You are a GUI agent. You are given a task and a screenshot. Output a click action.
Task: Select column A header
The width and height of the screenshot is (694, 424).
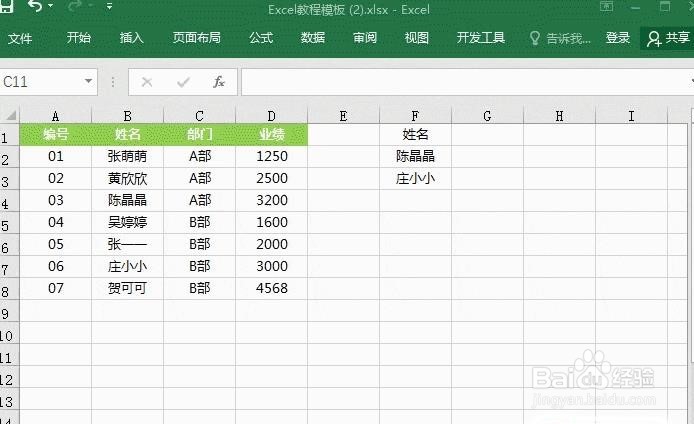(x=55, y=116)
